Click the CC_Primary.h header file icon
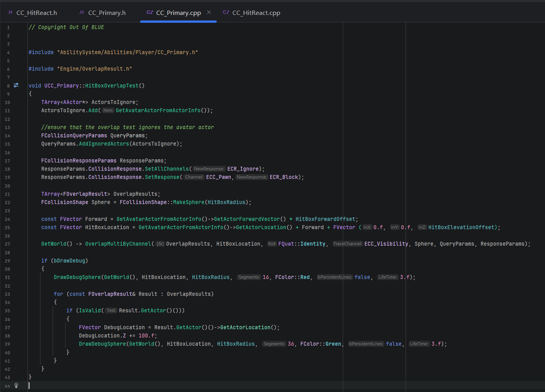The image size is (545, 392). (81, 13)
